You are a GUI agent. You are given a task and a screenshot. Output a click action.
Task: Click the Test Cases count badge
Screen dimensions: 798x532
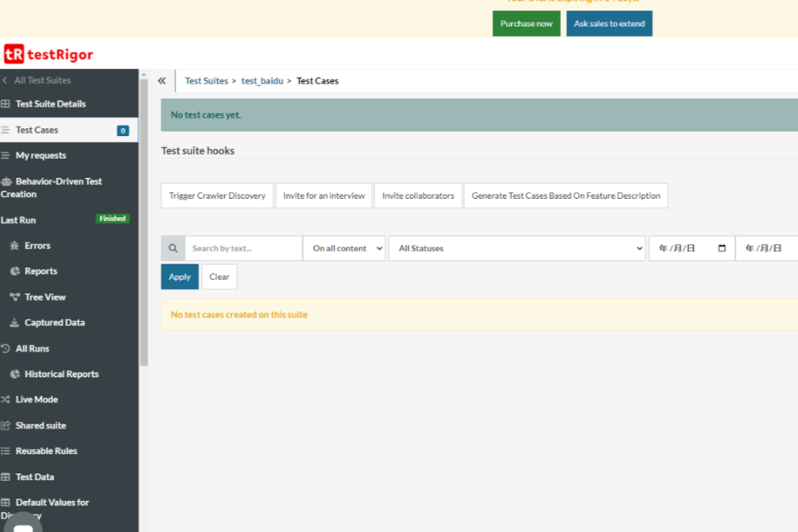123,131
